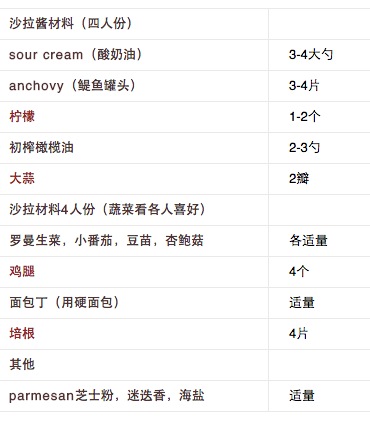
Task: Click the 初榨橄榄油 ingredient cell
Action: tap(134, 148)
